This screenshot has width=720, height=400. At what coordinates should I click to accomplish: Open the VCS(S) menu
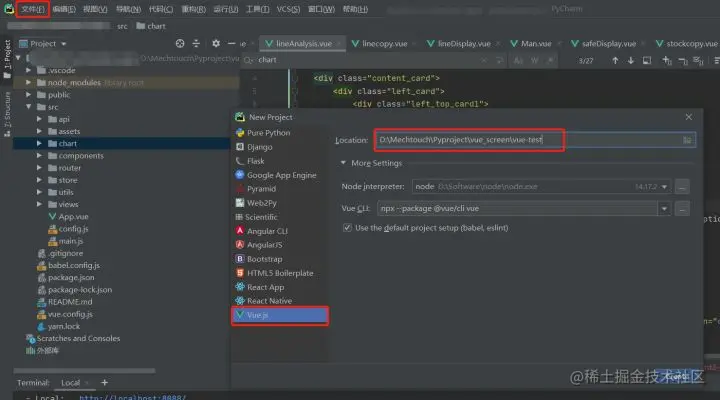(288, 9)
